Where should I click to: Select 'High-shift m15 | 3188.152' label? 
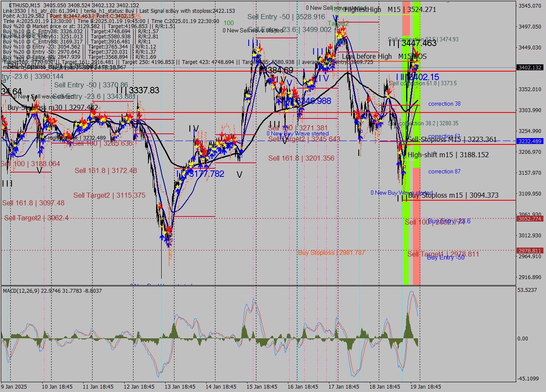[x=448, y=155]
